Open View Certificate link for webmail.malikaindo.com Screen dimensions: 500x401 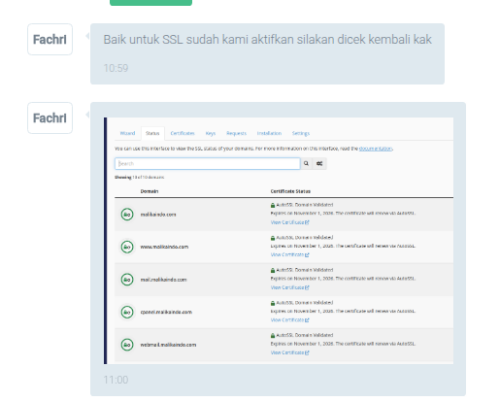290,353
